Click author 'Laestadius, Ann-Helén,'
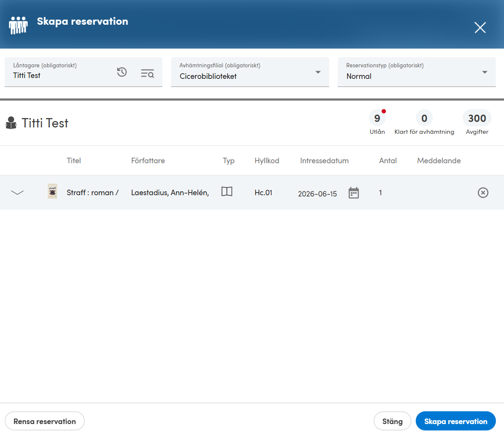Image resolution: width=504 pixels, height=436 pixels. coord(170,193)
